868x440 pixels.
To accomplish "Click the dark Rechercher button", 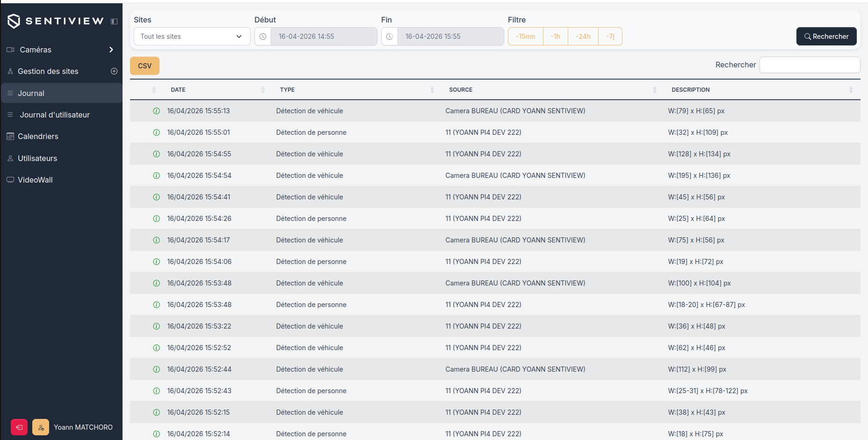I will pos(826,37).
